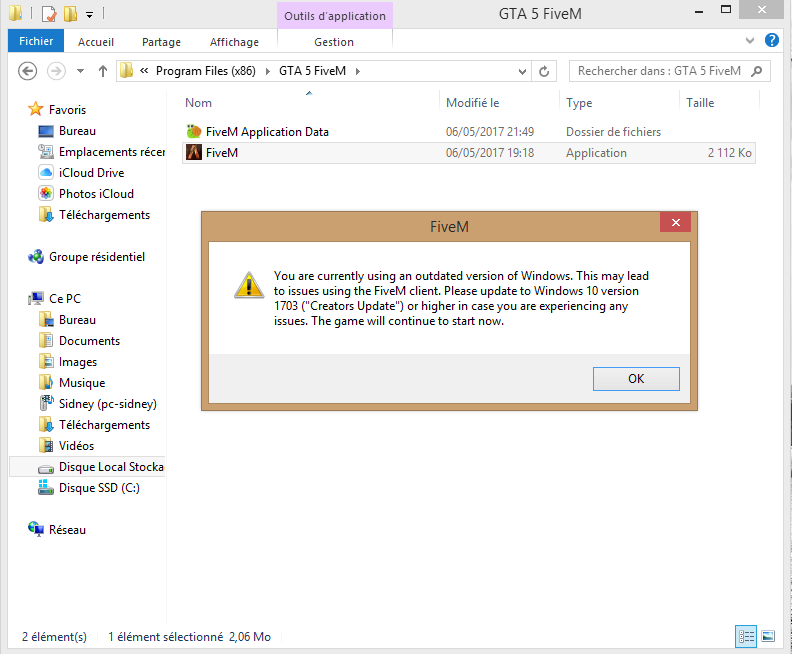Screen dimensions: 793x657
Task: Maximize the GTA 5 FiveM window
Action: click(726, 10)
